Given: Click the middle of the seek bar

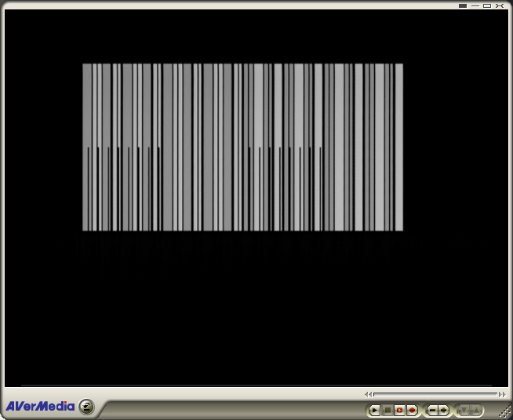Looking at the screenshot, I should click(435, 394).
